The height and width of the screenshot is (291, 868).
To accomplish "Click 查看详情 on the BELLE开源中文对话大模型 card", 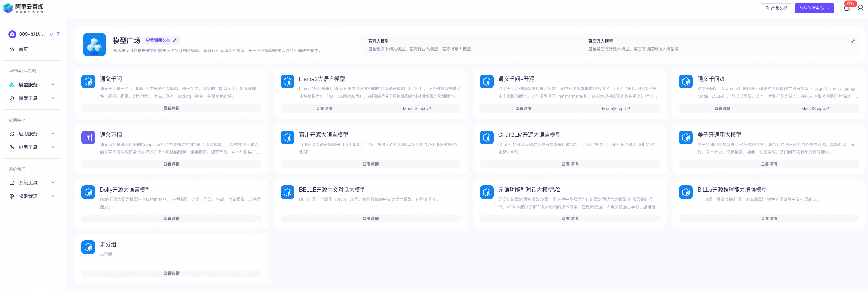I will tap(371, 219).
